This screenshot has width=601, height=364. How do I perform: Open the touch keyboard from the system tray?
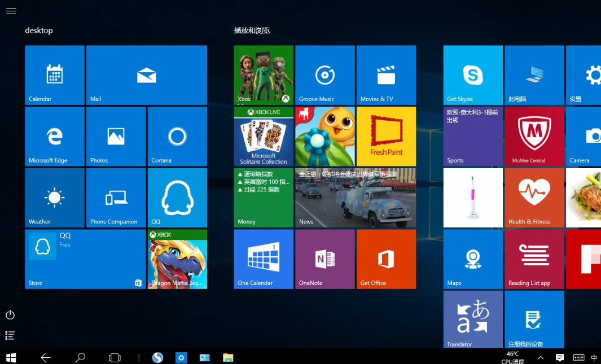pyautogui.click(x=578, y=357)
